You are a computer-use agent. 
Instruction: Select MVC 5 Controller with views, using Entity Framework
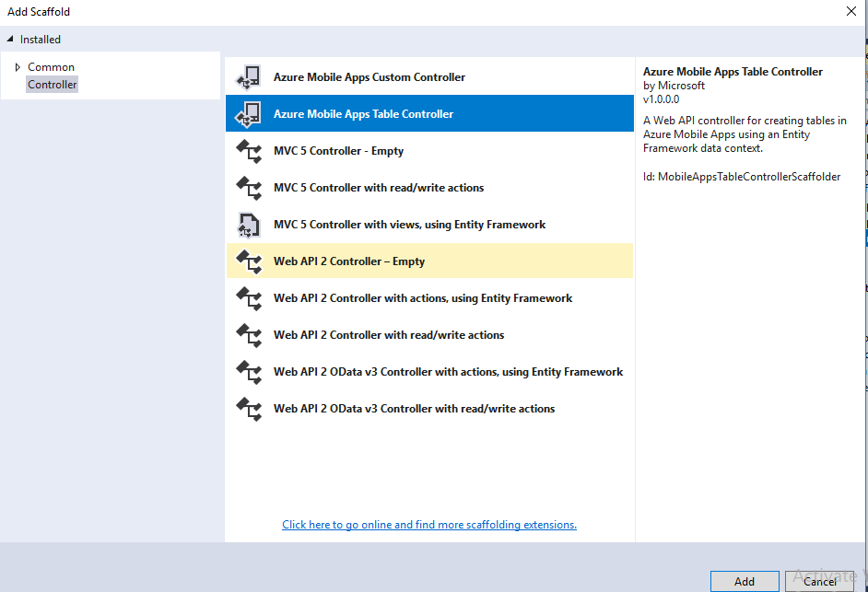coord(409,225)
